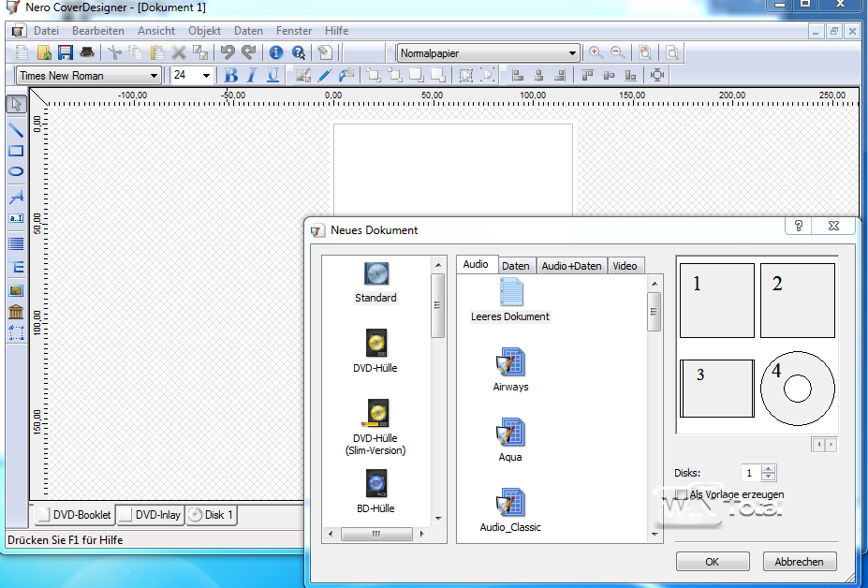Open the blue info icon

[x=275, y=53]
